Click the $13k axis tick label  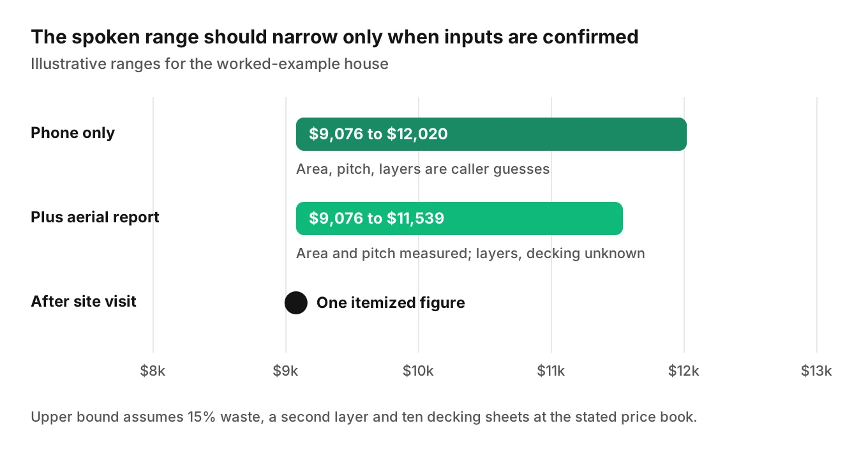(x=817, y=371)
